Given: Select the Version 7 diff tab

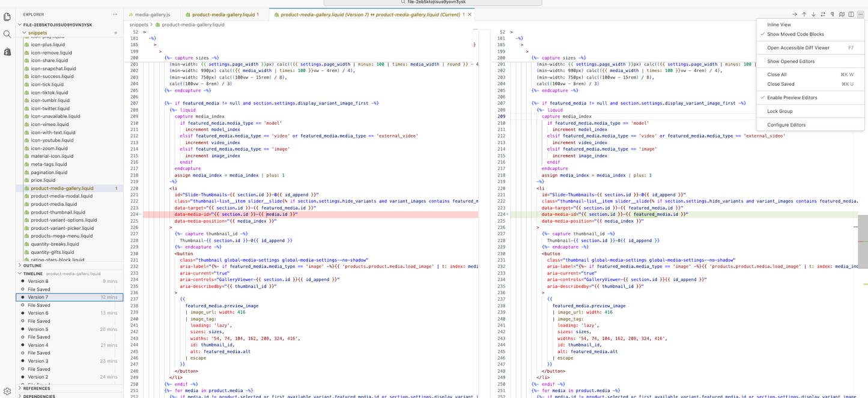Looking at the screenshot, I should click(x=372, y=14).
